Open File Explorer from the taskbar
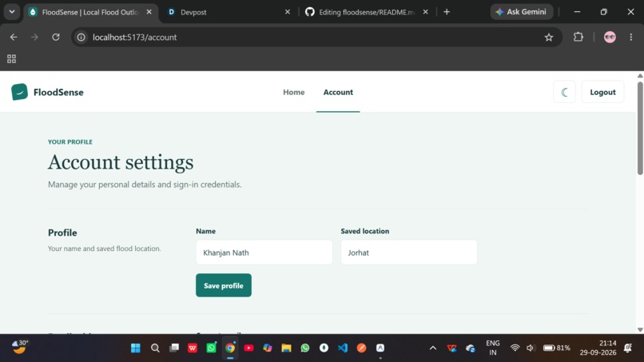644x362 pixels. (x=286, y=348)
